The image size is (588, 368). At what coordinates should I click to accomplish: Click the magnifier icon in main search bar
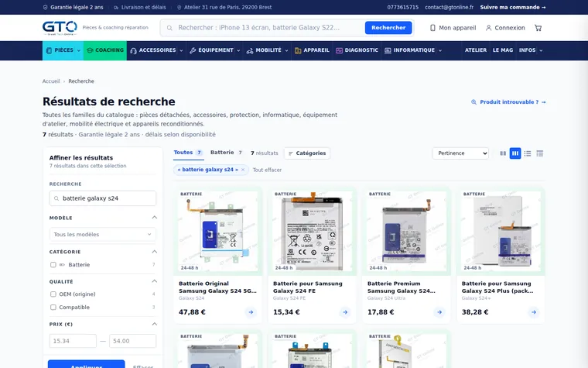click(x=169, y=28)
